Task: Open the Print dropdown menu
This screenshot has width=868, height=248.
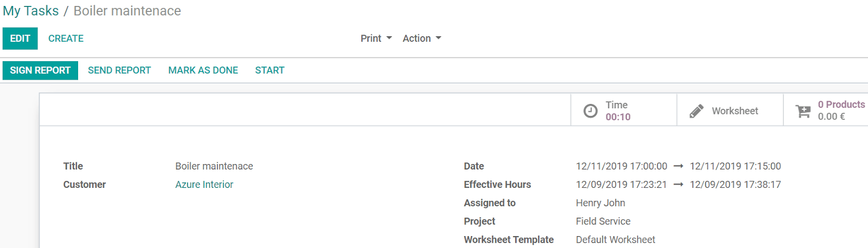Action: point(376,38)
